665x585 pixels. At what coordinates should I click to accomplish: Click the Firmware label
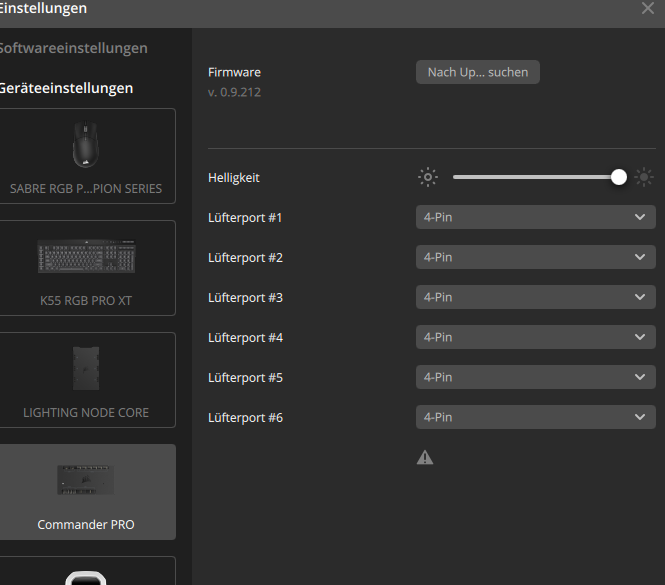pyautogui.click(x=234, y=72)
